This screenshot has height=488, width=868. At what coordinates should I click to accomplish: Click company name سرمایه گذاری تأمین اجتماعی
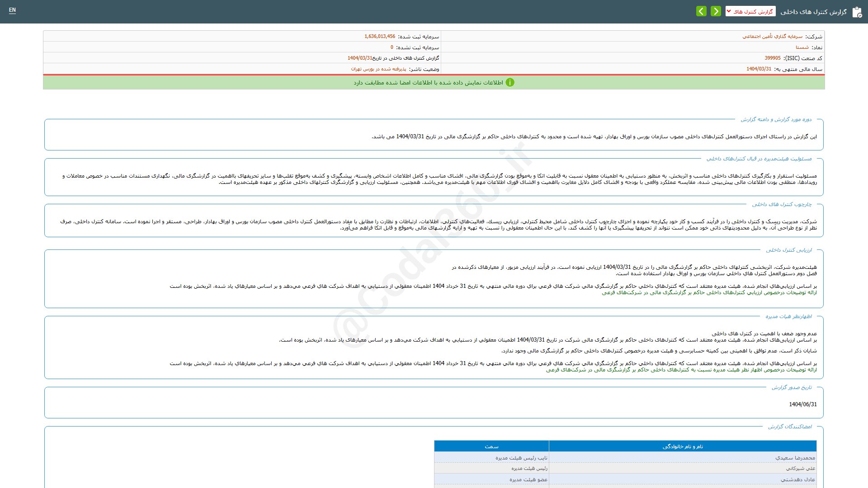(772, 37)
